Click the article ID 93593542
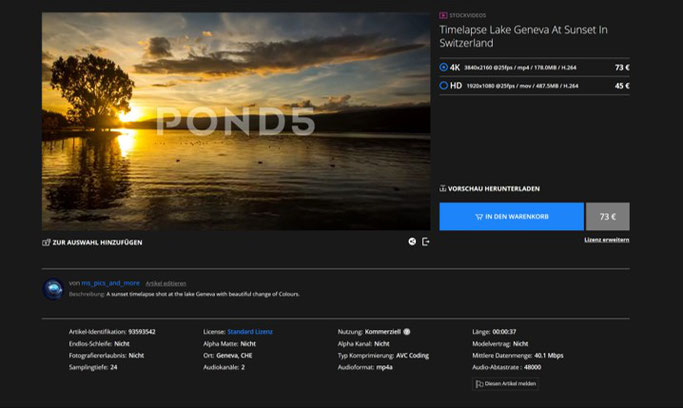683x408 pixels. [142, 332]
